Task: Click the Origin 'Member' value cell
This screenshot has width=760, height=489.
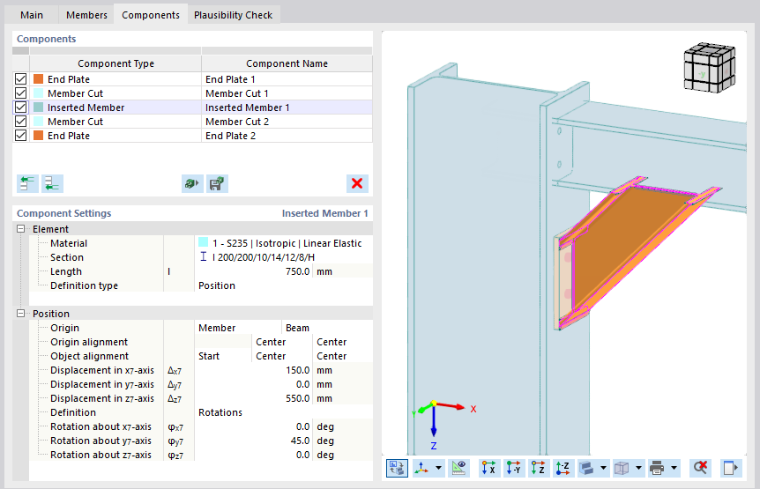Action: [x=238, y=328]
